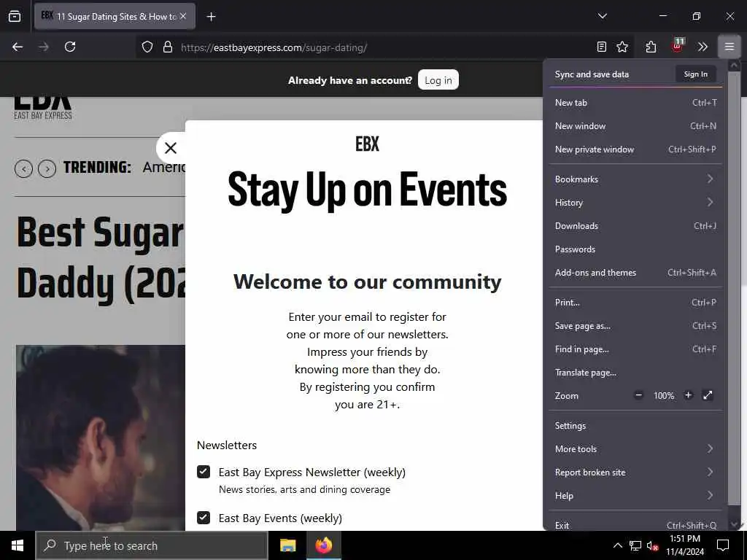The image size is (747, 560).
Task: Uncheck East Bay Events weekly checkbox
Action: pos(204,518)
